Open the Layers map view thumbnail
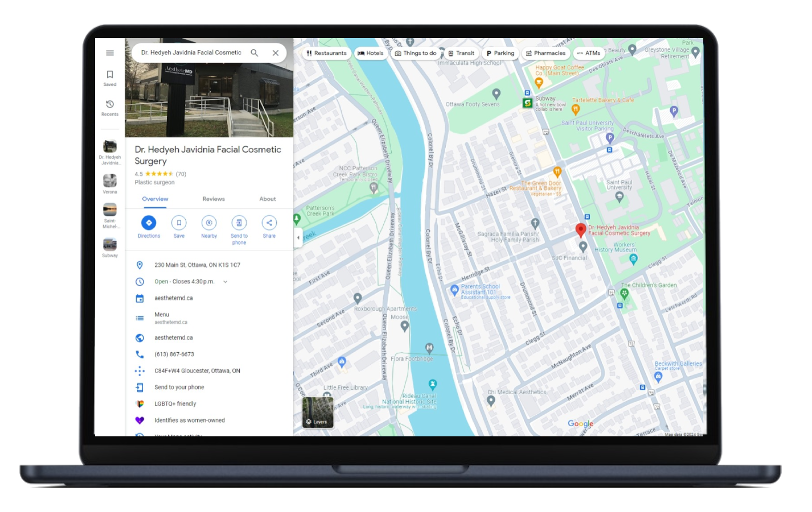This screenshot has height=512, width=812. click(318, 412)
